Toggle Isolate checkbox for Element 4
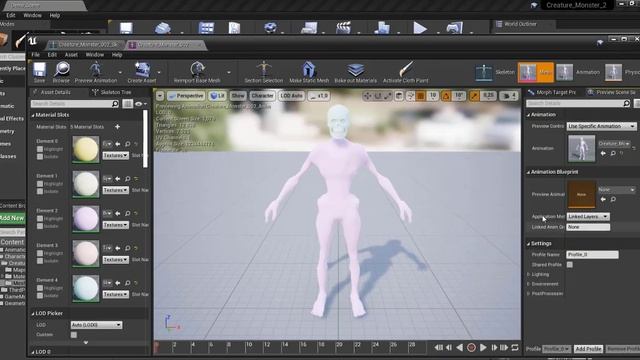This screenshot has width=640, height=360. [x=40, y=295]
